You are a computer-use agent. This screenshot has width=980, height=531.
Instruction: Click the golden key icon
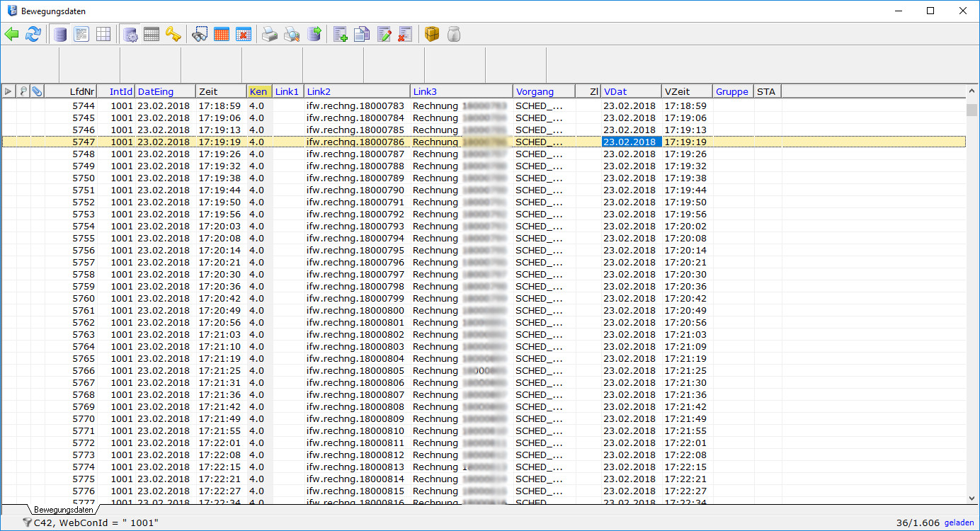click(x=173, y=34)
